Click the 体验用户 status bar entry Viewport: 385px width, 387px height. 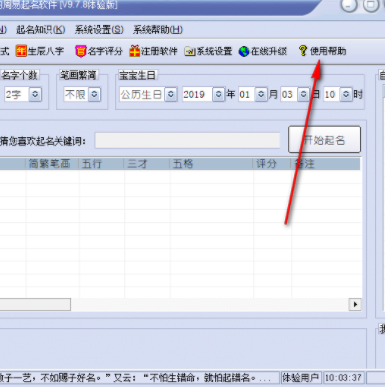tap(301, 378)
